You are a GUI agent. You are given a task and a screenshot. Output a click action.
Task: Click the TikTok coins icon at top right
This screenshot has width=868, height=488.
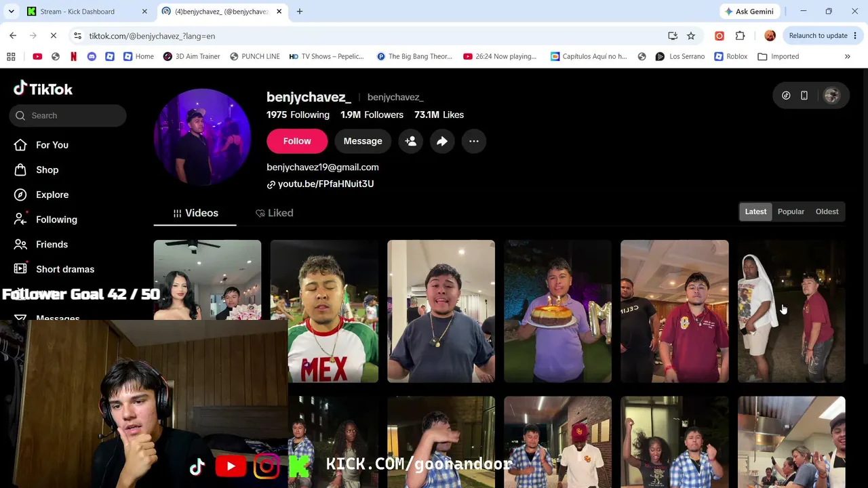786,96
